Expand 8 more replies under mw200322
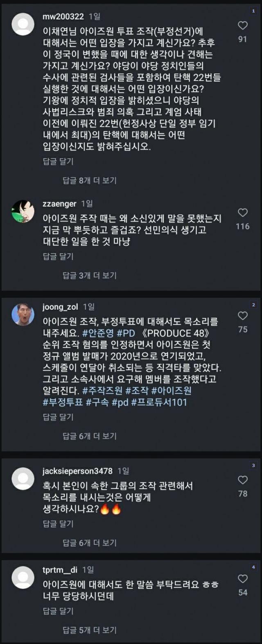The height and width of the screenshot is (644, 262). point(90,180)
